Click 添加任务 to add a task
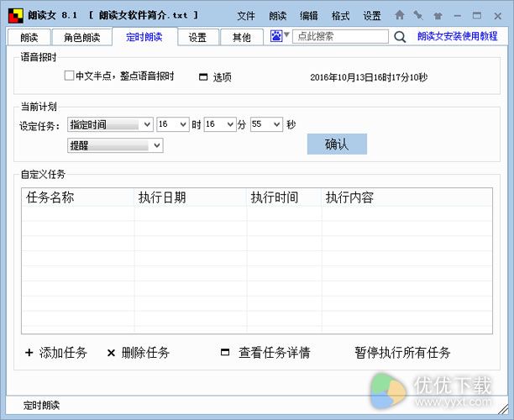Viewport: 514px width, 420px height. click(x=63, y=353)
